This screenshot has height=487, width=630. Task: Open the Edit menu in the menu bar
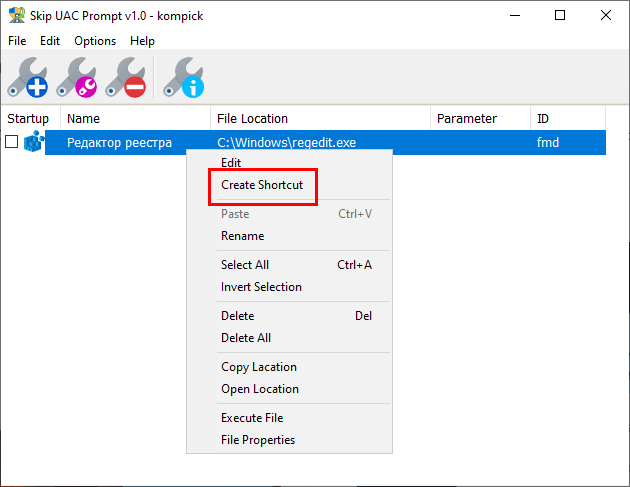point(50,41)
